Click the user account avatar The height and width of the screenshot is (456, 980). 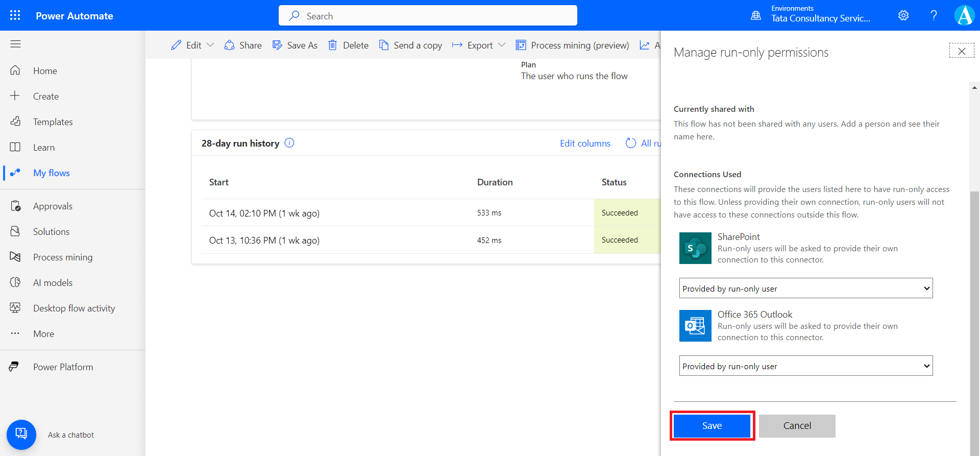[x=964, y=15]
